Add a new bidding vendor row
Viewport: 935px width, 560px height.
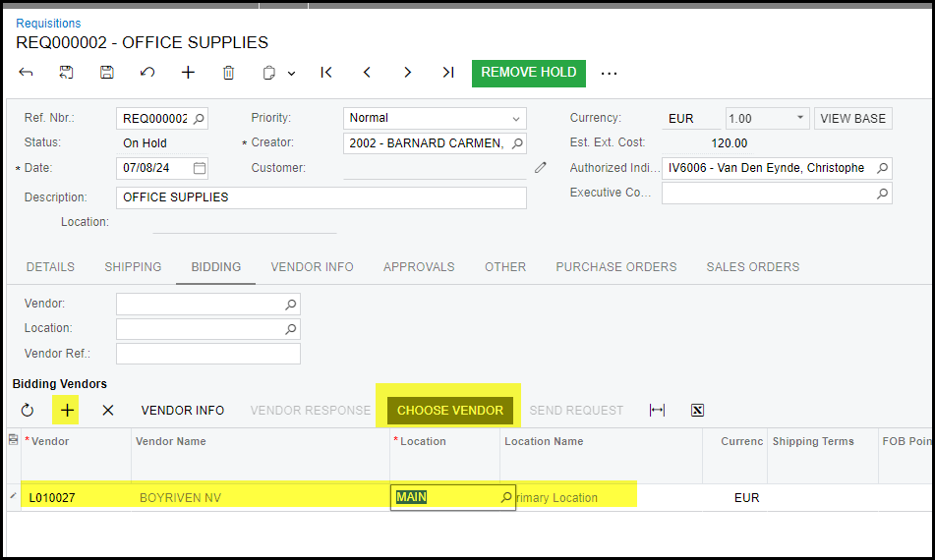[67, 411]
